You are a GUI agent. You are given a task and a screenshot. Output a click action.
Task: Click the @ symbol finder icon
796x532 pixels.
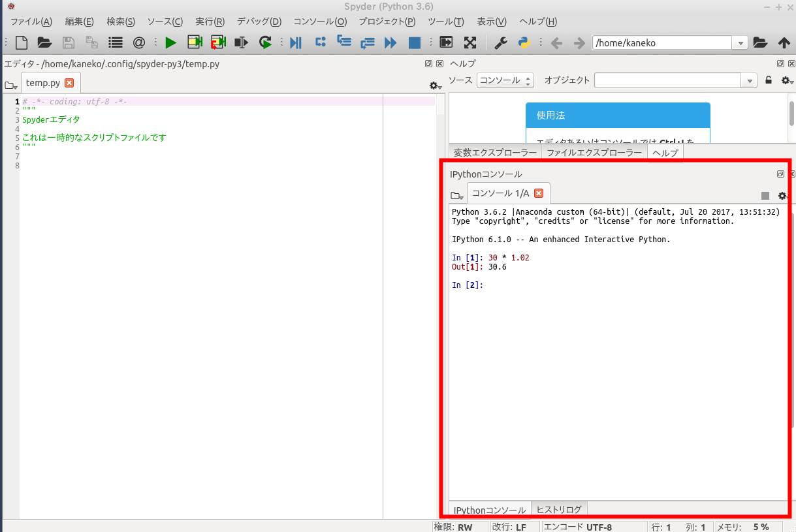point(138,43)
